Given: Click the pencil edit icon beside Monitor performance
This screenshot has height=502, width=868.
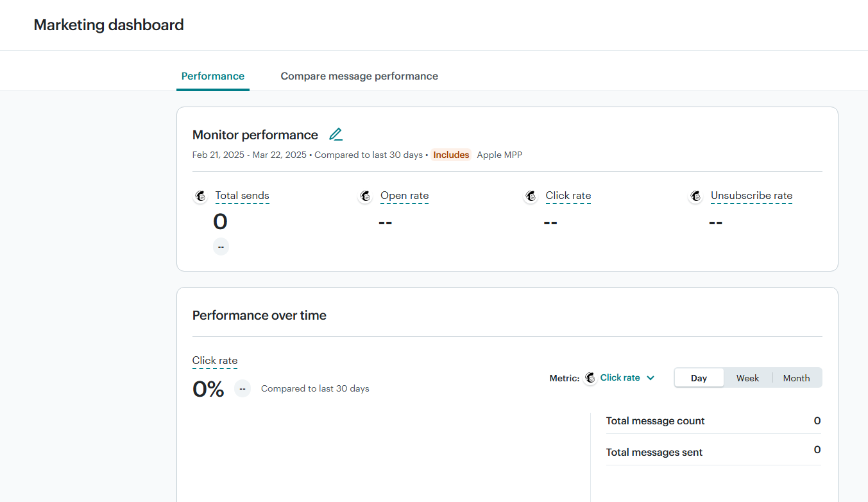Looking at the screenshot, I should coord(336,135).
